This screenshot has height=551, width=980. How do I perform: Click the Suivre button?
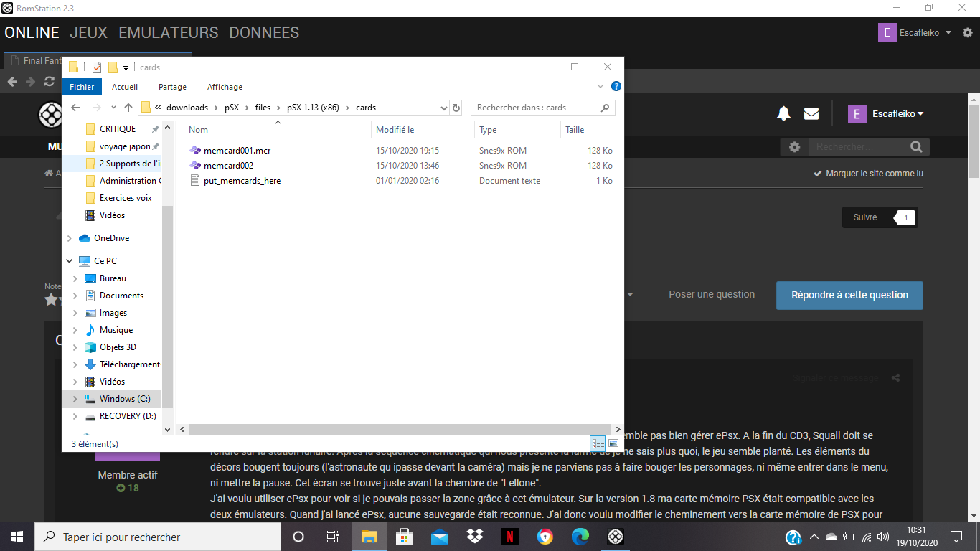865,217
